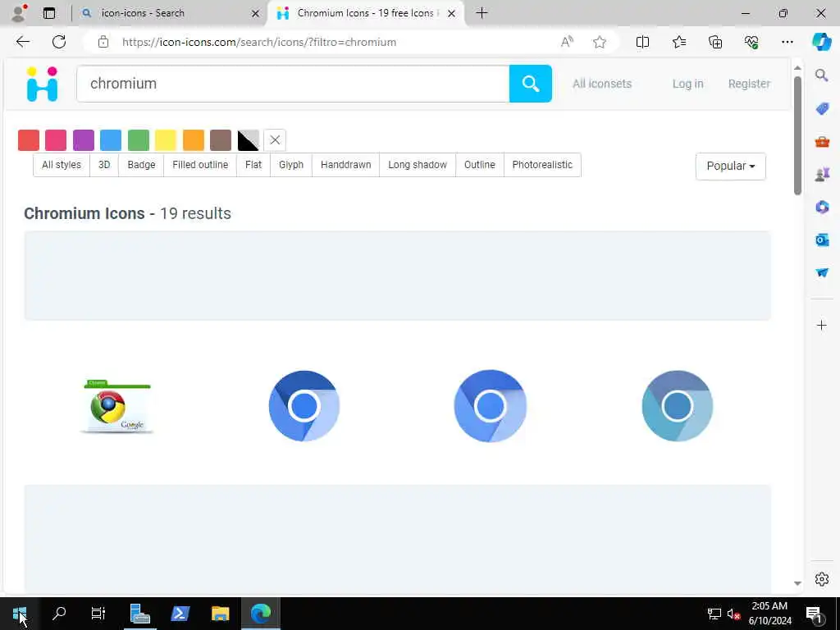Viewport: 840px width, 630px height.
Task: Open Browser essentials heart icon
Action: (751, 42)
